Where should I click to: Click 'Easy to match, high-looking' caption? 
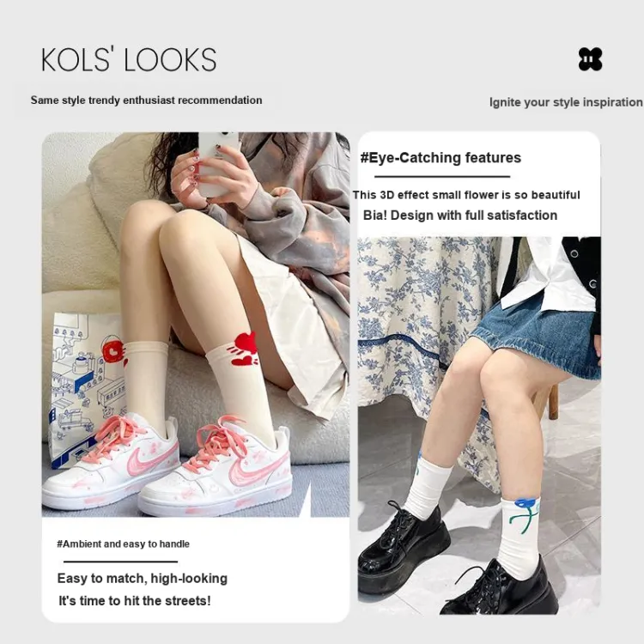[x=142, y=578]
